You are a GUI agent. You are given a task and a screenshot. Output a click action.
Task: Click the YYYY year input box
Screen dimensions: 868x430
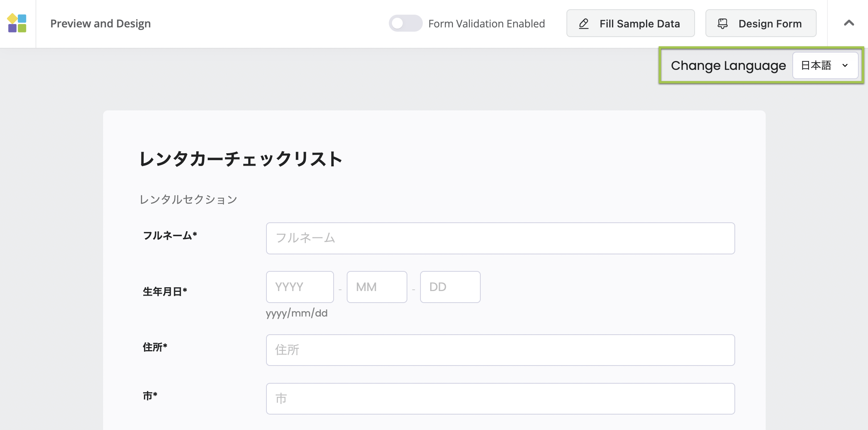300,287
